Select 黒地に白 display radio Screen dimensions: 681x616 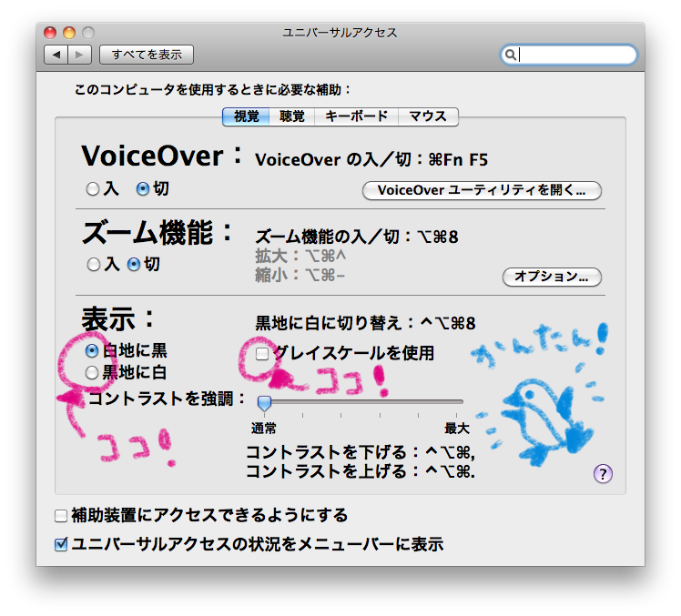pyautogui.click(x=92, y=372)
